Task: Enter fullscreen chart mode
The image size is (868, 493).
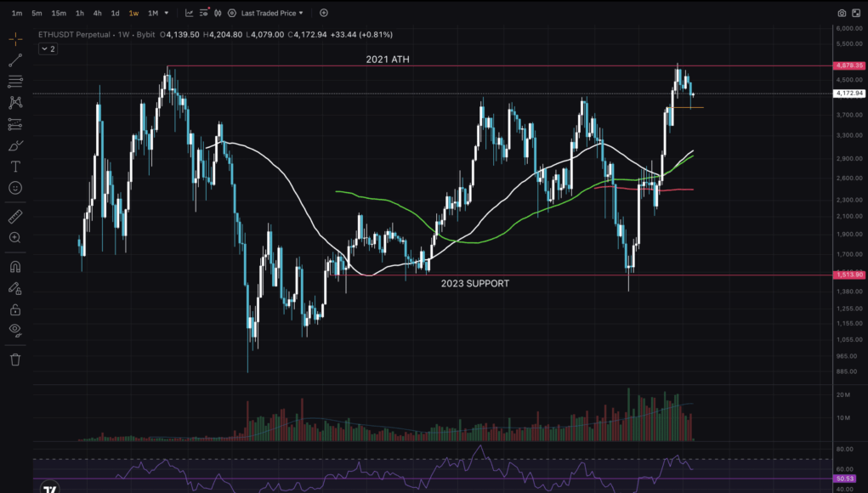Action: (x=857, y=14)
